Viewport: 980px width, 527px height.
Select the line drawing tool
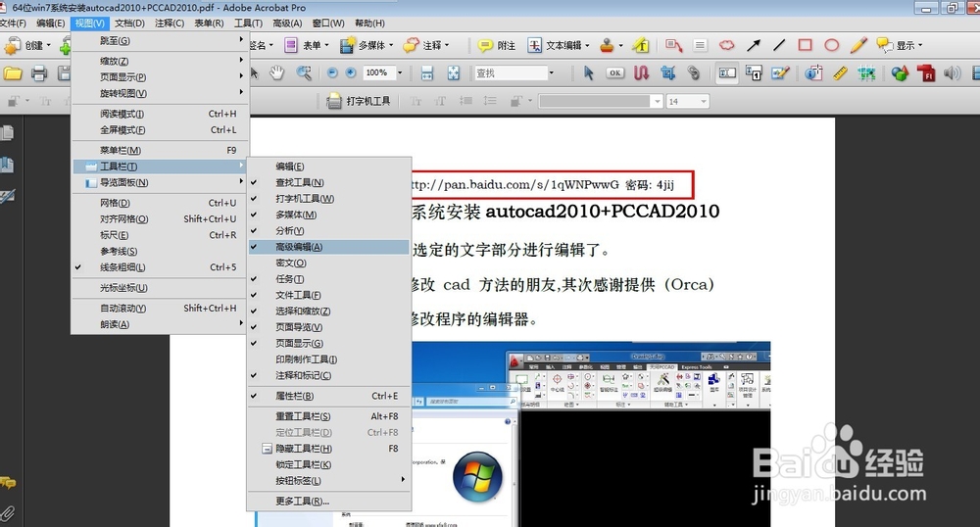779,45
